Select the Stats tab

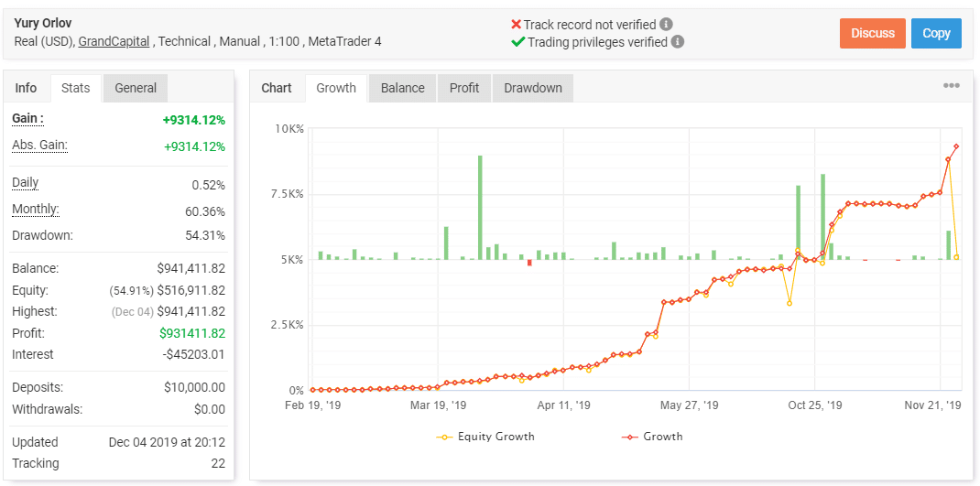(x=76, y=88)
